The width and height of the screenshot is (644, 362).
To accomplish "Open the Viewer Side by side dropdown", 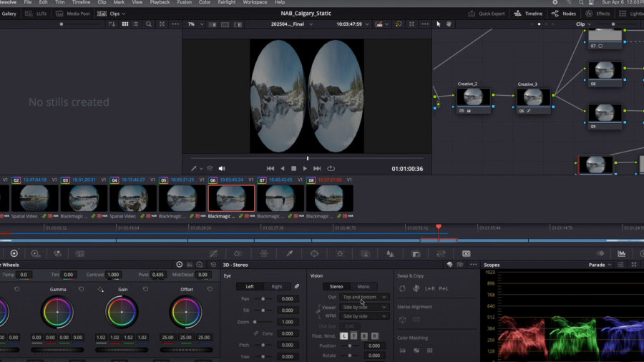I will [x=364, y=307].
